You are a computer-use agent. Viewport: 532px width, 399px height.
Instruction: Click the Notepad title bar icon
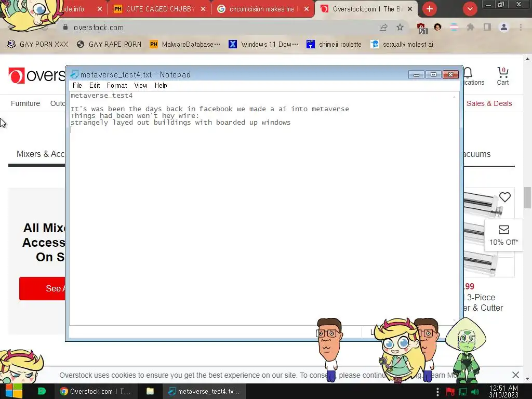(74, 74)
